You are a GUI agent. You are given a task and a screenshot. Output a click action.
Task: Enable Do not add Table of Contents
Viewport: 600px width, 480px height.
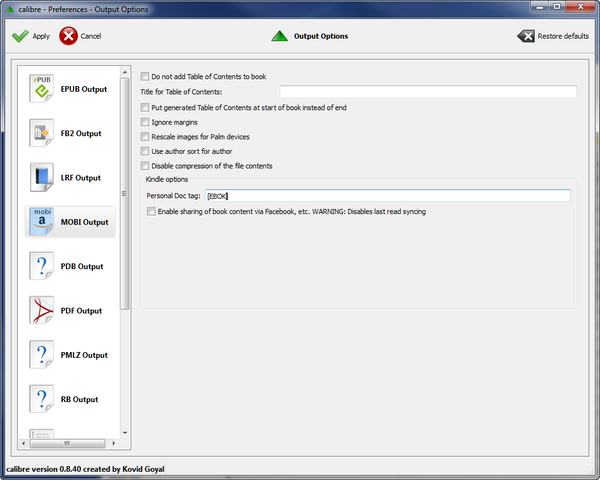[x=145, y=77]
